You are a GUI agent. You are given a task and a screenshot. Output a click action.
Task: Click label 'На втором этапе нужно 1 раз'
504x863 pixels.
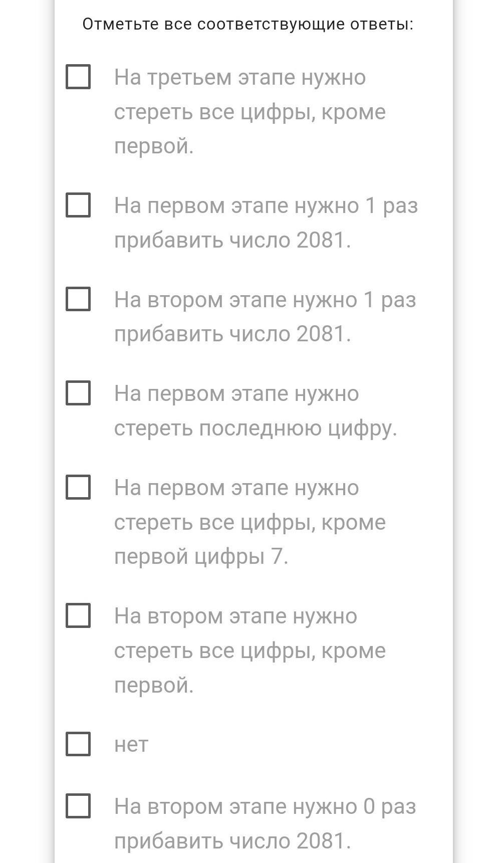click(265, 300)
